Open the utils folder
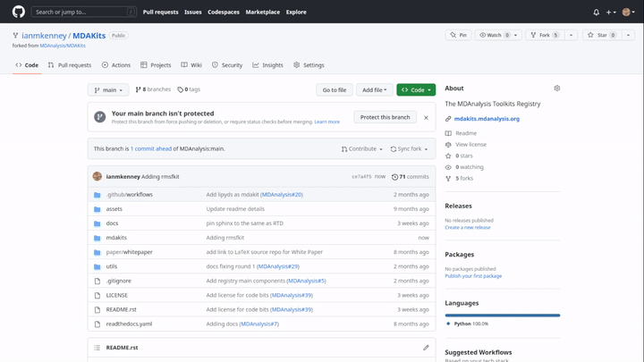 (x=112, y=266)
